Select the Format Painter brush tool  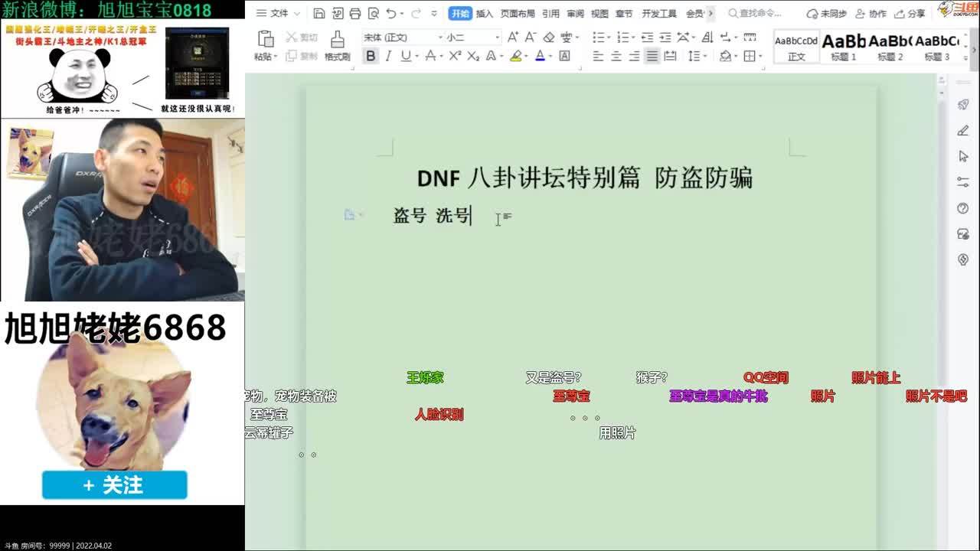[337, 46]
